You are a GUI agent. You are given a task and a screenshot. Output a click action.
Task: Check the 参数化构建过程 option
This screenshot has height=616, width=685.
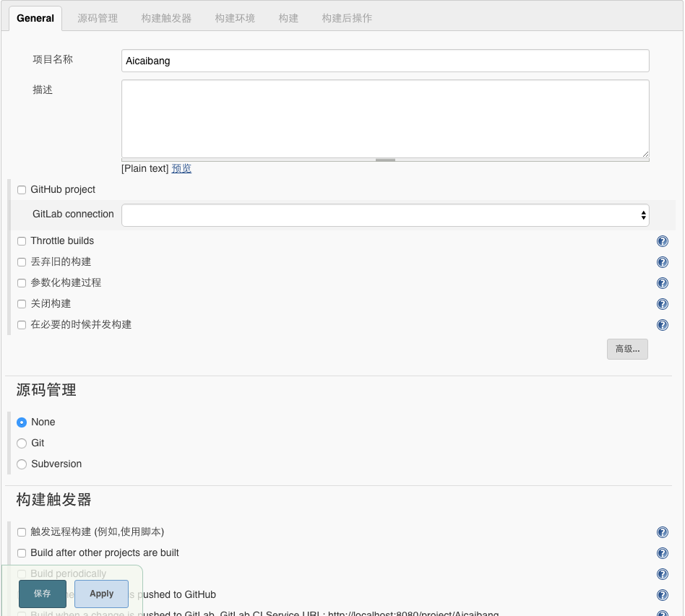(22, 283)
